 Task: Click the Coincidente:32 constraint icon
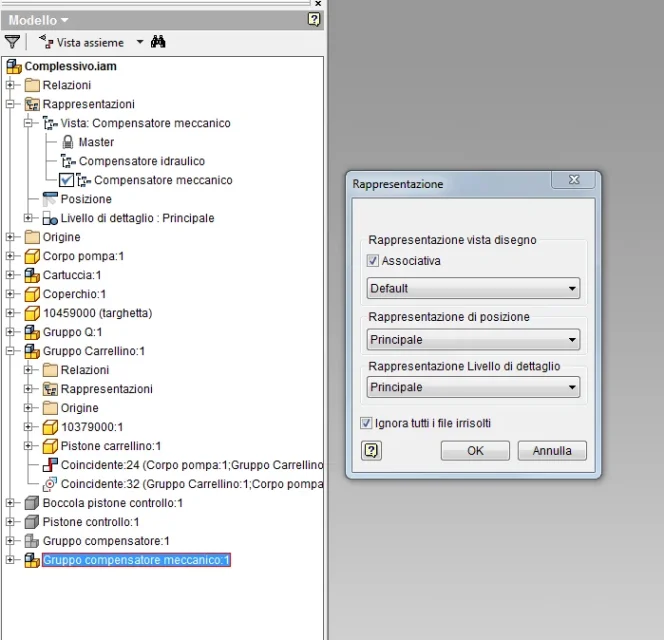(x=50, y=484)
